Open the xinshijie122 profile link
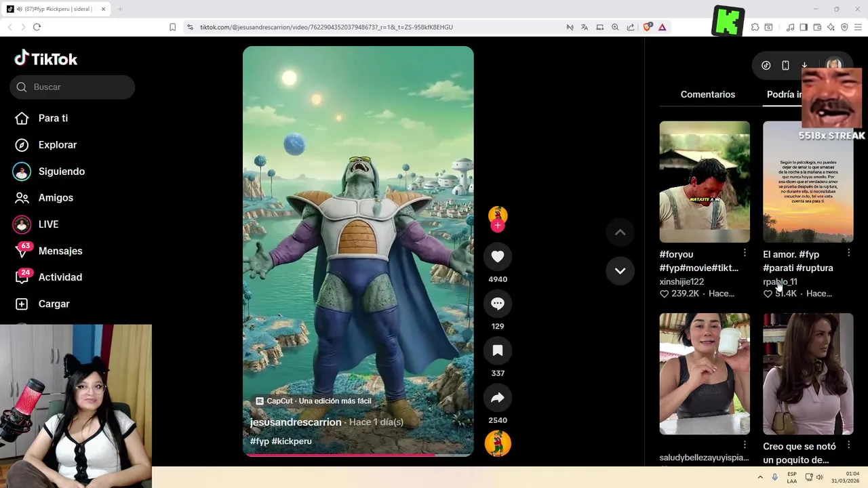 (682, 282)
